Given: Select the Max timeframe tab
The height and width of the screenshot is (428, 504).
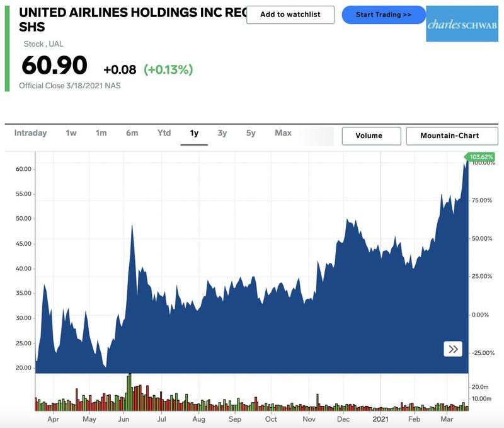Looking at the screenshot, I should point(283,133).
